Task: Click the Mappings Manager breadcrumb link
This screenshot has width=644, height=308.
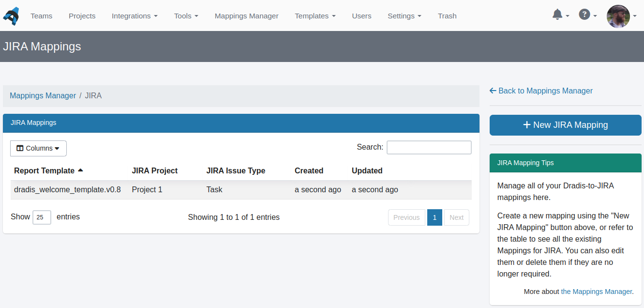Action: point(43,95)
